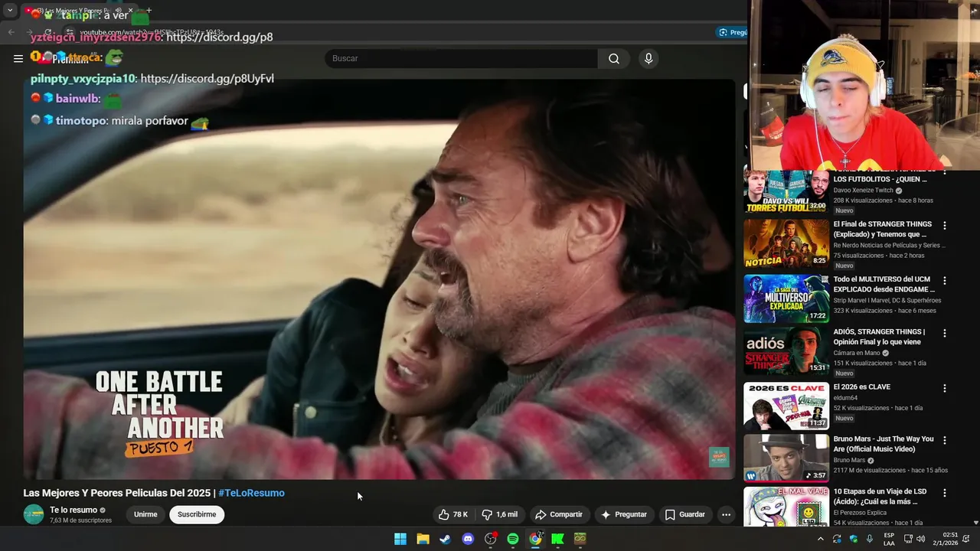Open OBS Studio from taskbar

pos(490,539)
